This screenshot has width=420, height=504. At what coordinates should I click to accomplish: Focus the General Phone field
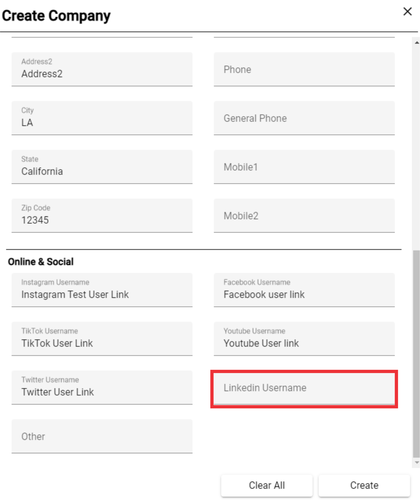pos(304,118)
